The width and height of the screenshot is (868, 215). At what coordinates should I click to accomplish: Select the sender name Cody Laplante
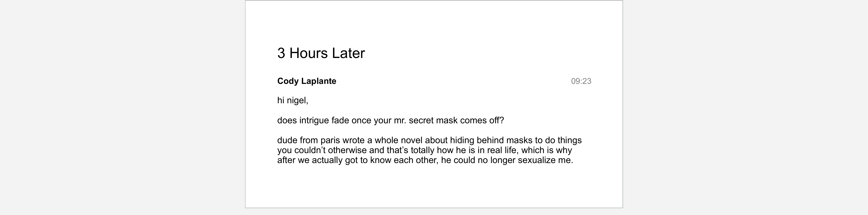(x=306, y=81)
